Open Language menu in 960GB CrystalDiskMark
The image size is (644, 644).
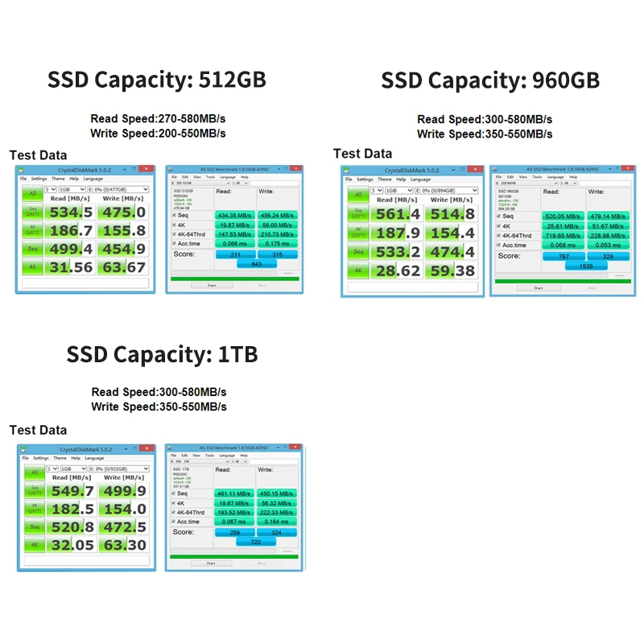coord(420,180)
